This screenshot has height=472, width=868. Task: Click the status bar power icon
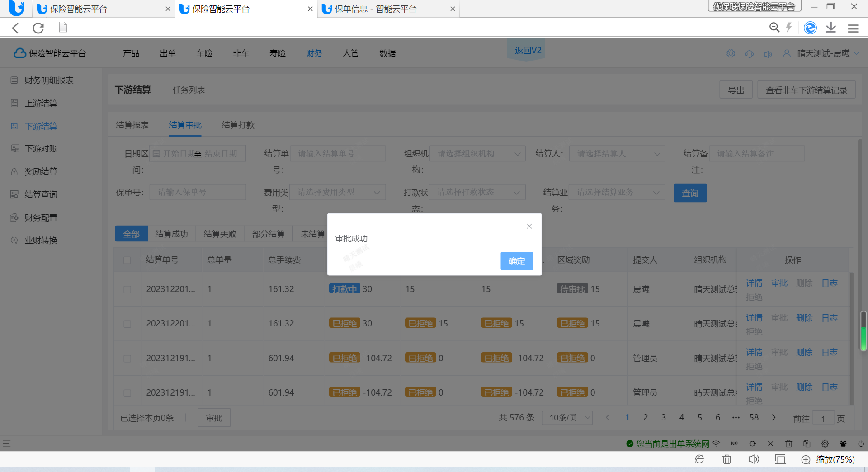[x=861, y=444]
